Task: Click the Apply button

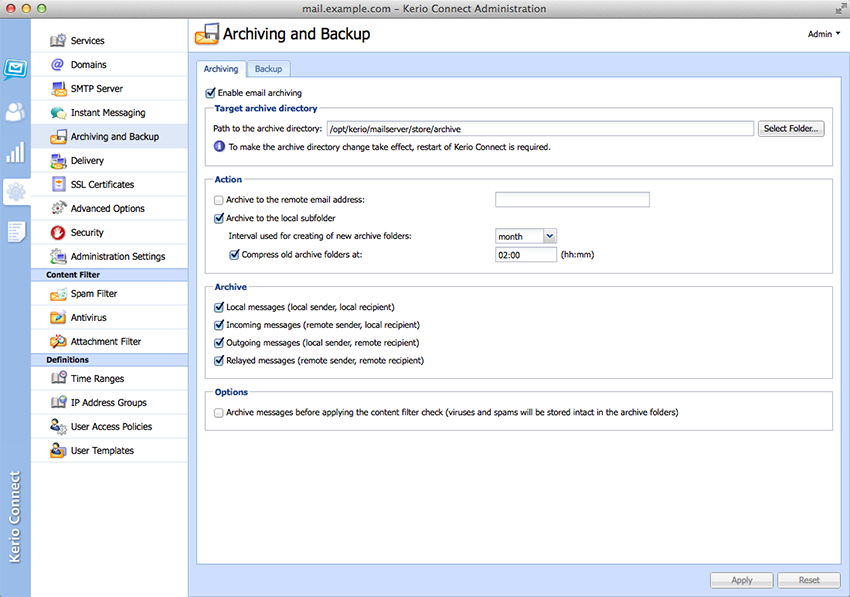Action: pyautogui.click(x=742, y=580)
